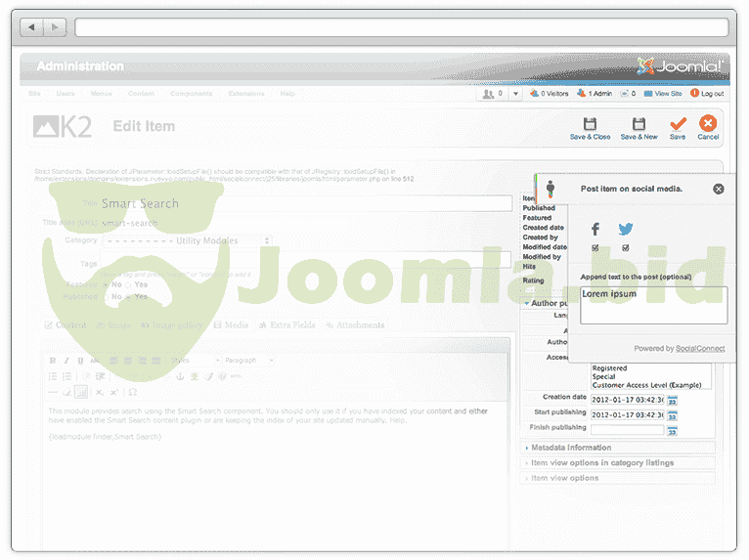The width and height of the screenshot is (749, 560).
Task: Open the SocialConnect link
Action: 700,349
